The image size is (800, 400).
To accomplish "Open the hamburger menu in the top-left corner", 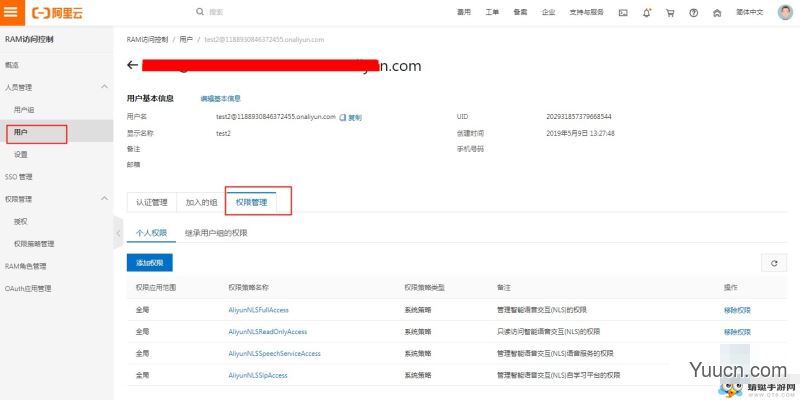I will (x=11, y=13).
